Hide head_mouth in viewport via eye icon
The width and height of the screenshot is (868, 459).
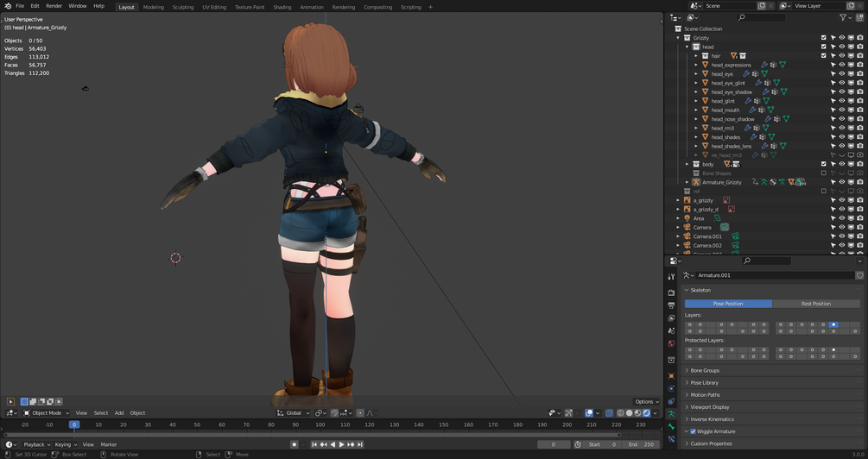842,110
